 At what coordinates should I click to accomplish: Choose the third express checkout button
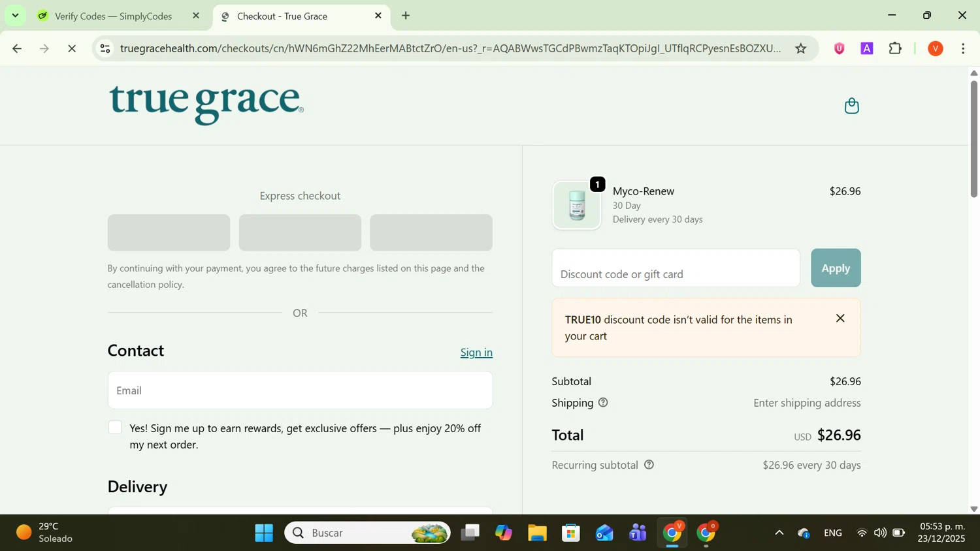tap(431, 232)
